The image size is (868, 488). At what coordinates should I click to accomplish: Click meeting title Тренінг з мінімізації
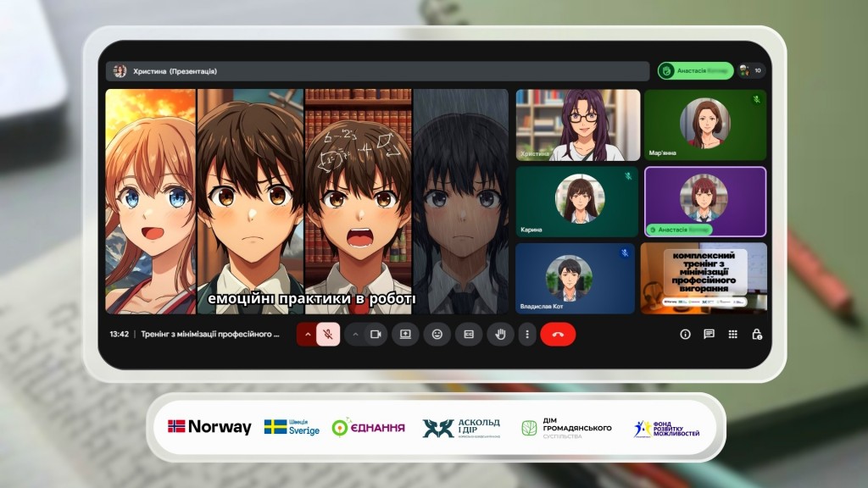pyautogui.click(x=210, y=334)
